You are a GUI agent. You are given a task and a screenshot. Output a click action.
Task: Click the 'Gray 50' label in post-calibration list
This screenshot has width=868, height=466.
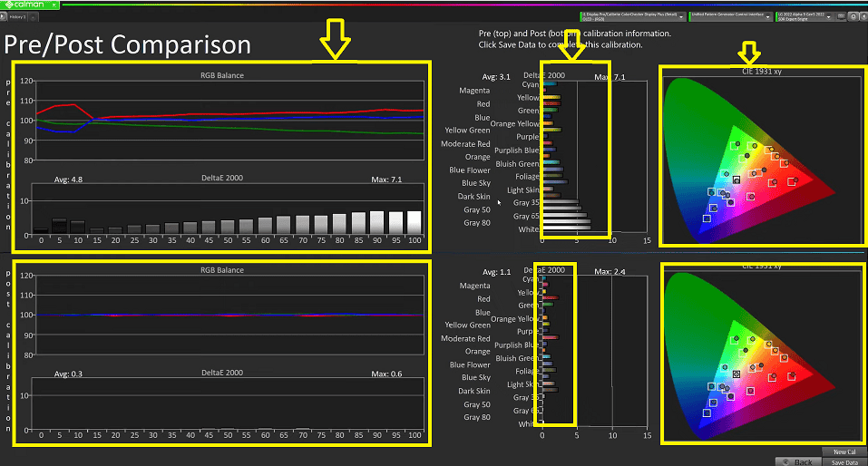click(x=476, y=404)
